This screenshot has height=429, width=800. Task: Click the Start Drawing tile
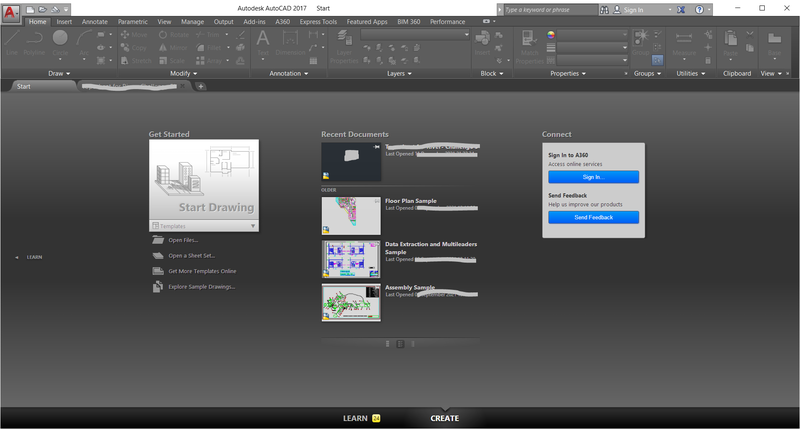point(204,180)
